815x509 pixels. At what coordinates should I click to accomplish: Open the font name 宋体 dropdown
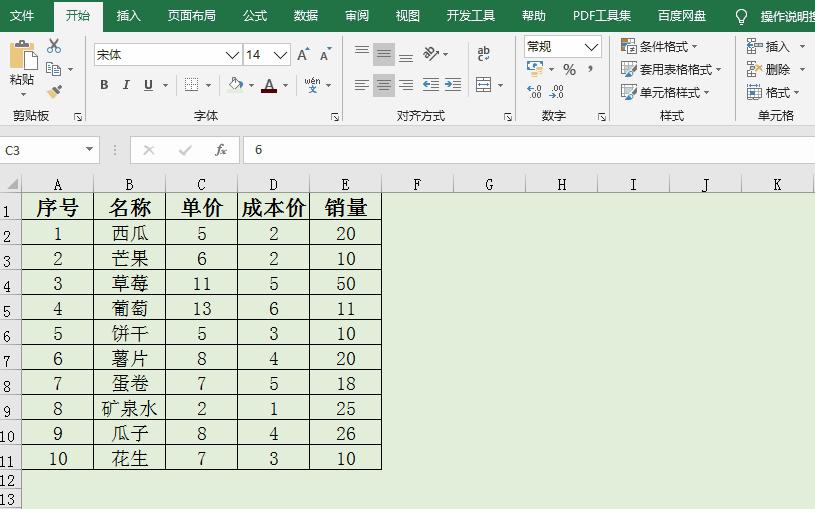[x=232, y=55]
